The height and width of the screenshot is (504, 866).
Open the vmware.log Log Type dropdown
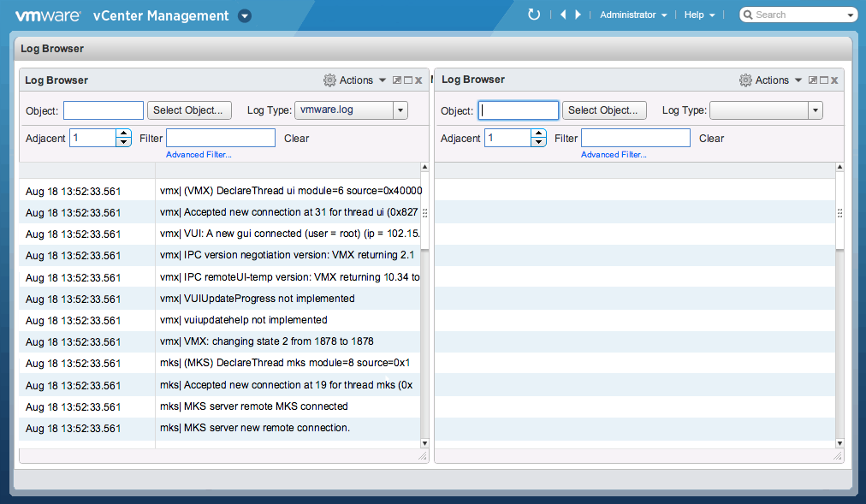(x=400, y=110)
